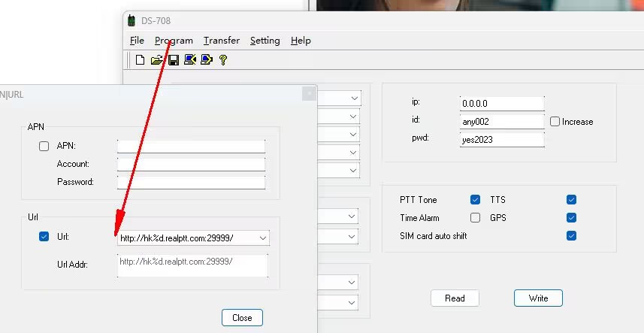Click the read-from-radio computer icon

coord(189,60)
